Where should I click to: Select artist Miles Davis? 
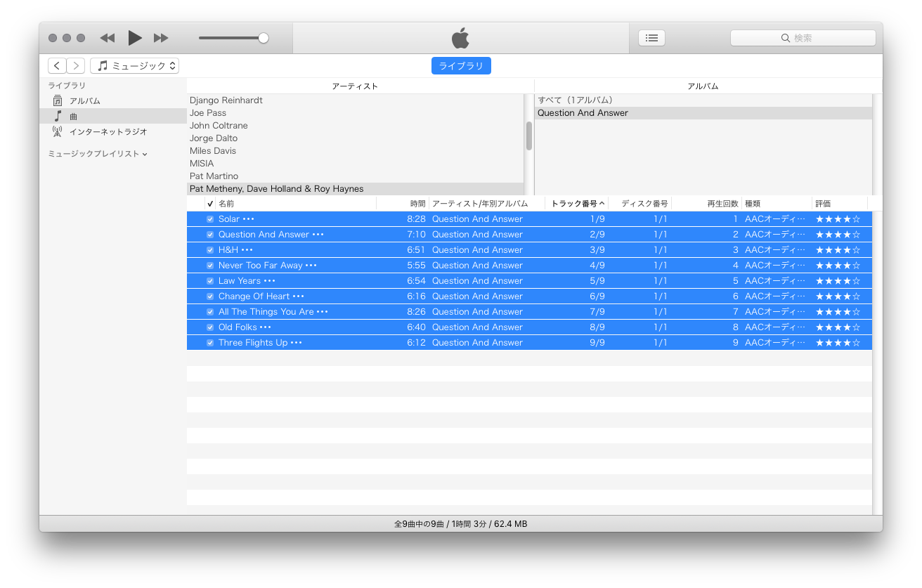point(355,151)
